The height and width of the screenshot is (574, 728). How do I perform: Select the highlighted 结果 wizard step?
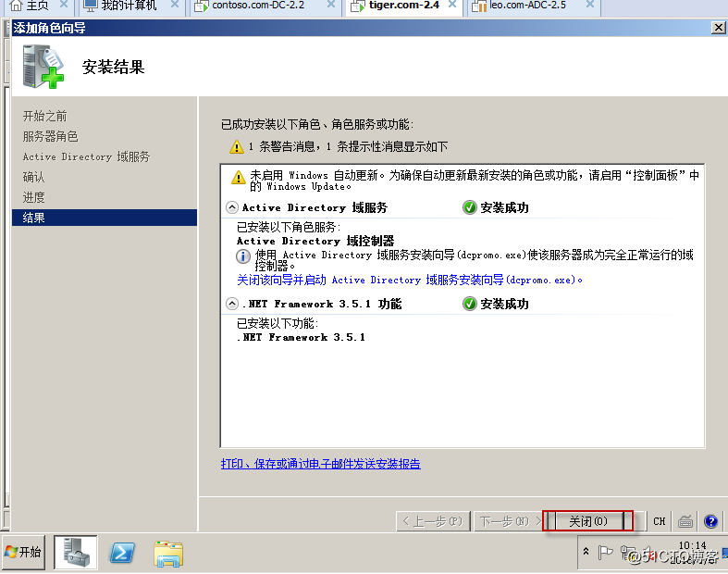coord(105,218)
